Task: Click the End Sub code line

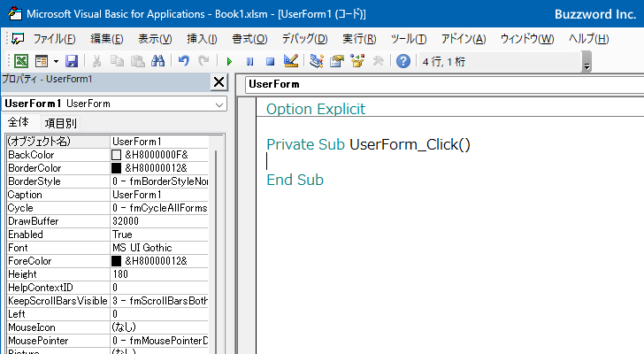Action: [x=295, y=180]
